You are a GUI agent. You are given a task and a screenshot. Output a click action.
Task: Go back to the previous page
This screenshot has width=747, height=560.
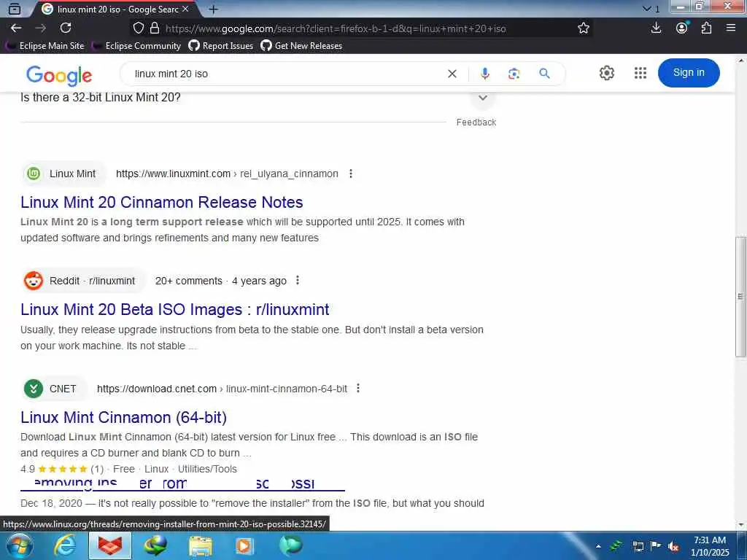[x=16, y=28]
